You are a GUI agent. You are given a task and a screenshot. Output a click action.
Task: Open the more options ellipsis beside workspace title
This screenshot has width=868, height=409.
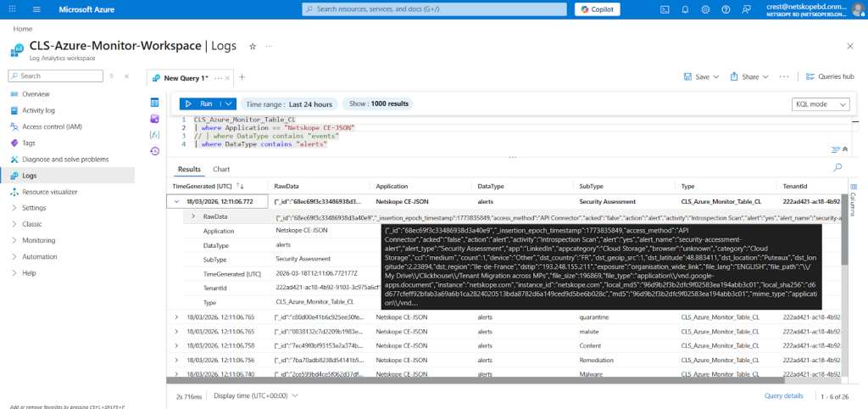pos(269,46)
